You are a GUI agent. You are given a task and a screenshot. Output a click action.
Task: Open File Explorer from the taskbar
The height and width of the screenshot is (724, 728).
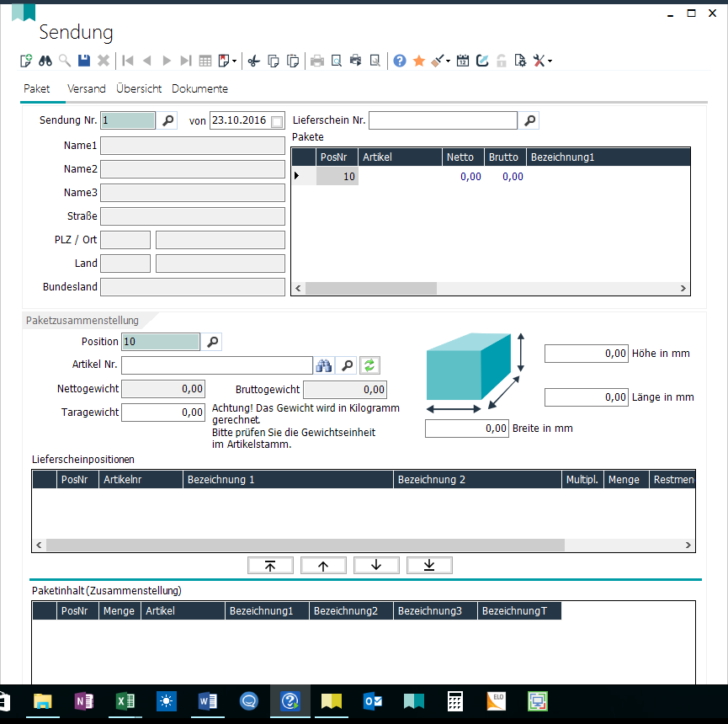(x=43, y=701)
